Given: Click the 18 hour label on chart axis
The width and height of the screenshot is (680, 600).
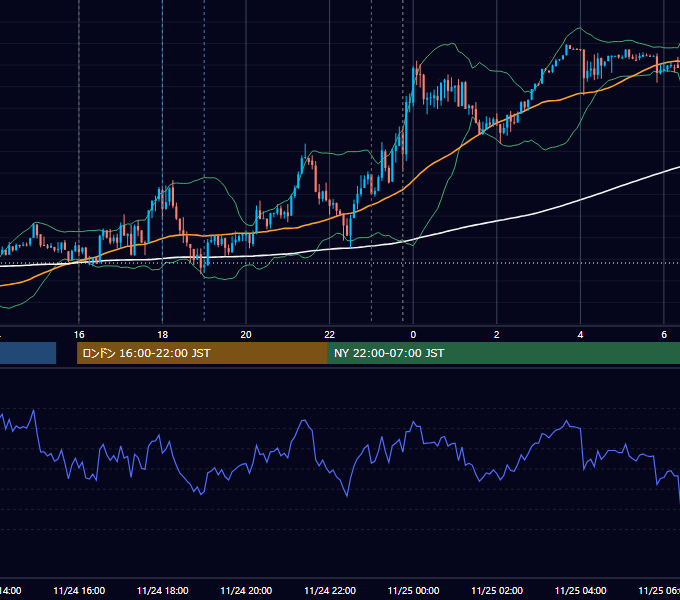Looking at the screenshot, I should click(x=163, y=335).
